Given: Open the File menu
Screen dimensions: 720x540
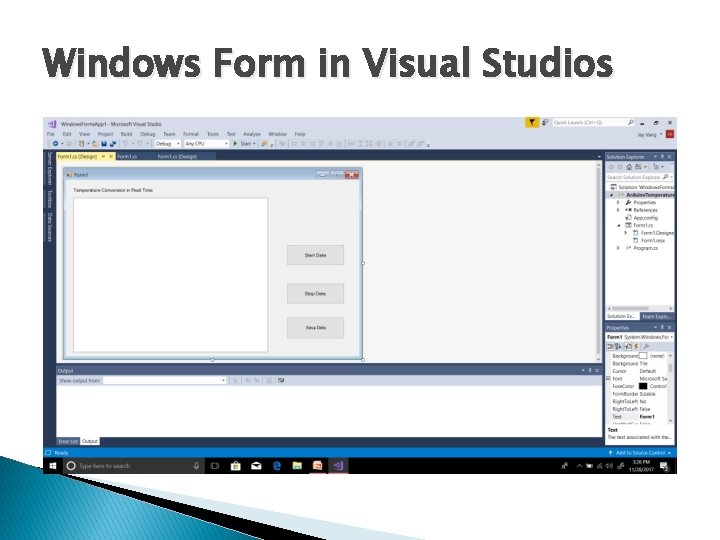Looking at the screenshot, I should click(51, 134).
